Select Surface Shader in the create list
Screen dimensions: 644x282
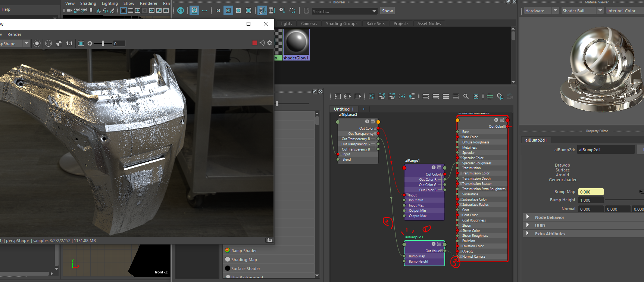[246, 269]
